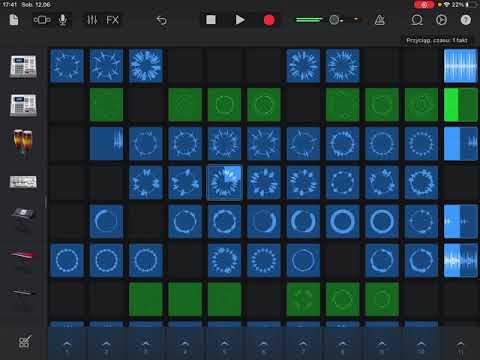This screenshot has height=360, width=480.
Task: Trigger column 8 with its up-chevron
Action: coord(342,345)
